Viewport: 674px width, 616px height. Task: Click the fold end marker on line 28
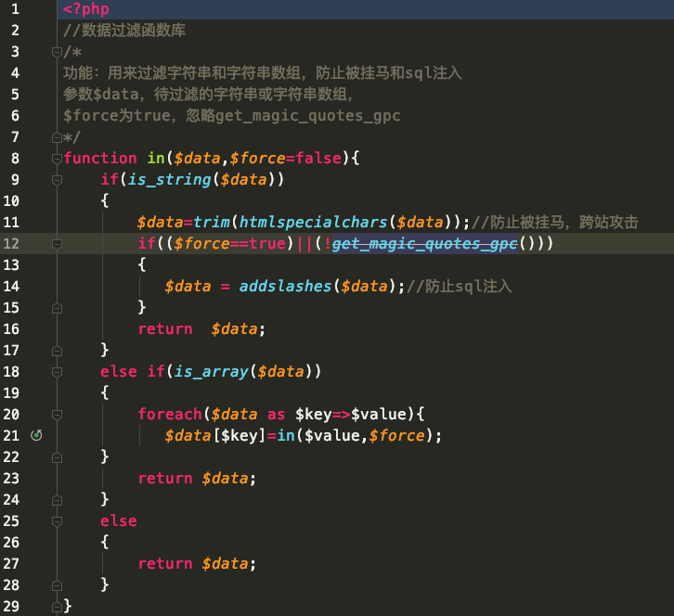coord(57,585)
